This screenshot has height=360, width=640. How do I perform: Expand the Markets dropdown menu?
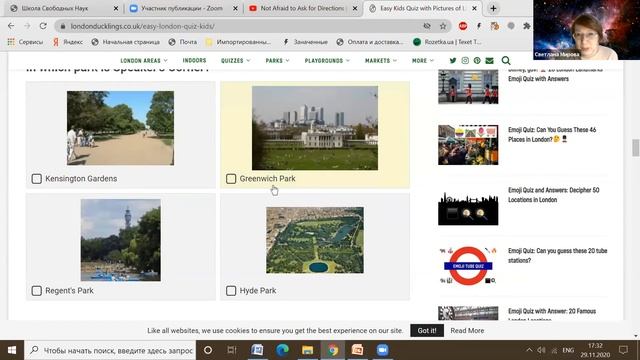381,60
